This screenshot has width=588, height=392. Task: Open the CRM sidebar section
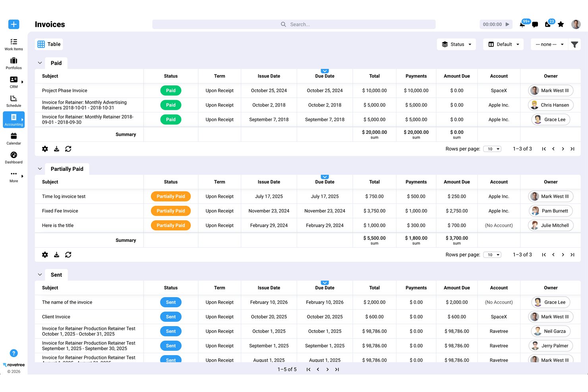coord(14,82)
